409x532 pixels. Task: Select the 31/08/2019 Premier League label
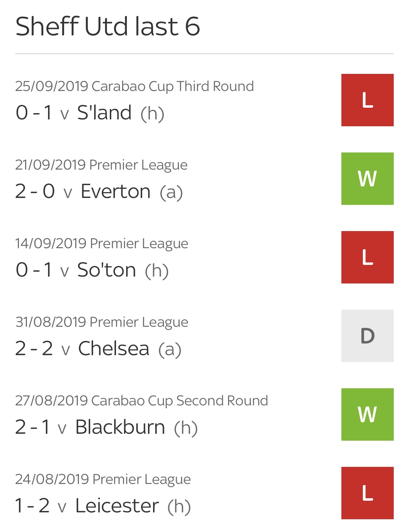coord(102,322)
